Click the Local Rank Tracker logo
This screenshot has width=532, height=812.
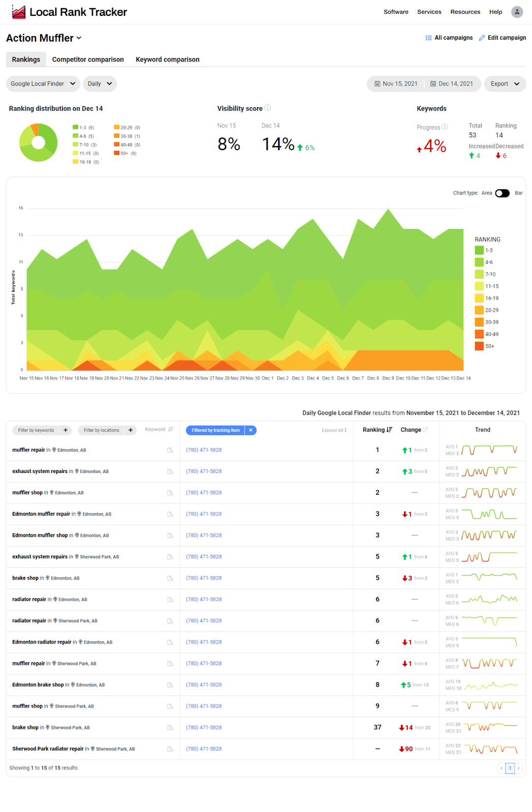(x=70, y=12)
